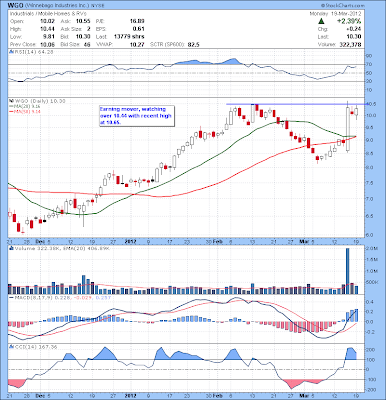The image size is (386, 400).
Task: Click the Chg value +0.24
Action: click(354, 29)
